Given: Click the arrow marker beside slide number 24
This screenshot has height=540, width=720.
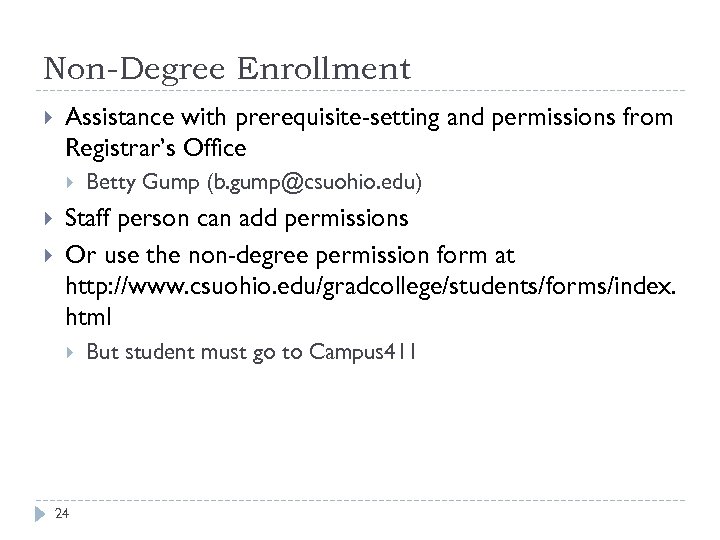Looking at the screenshot, I should tap(41, 513).
